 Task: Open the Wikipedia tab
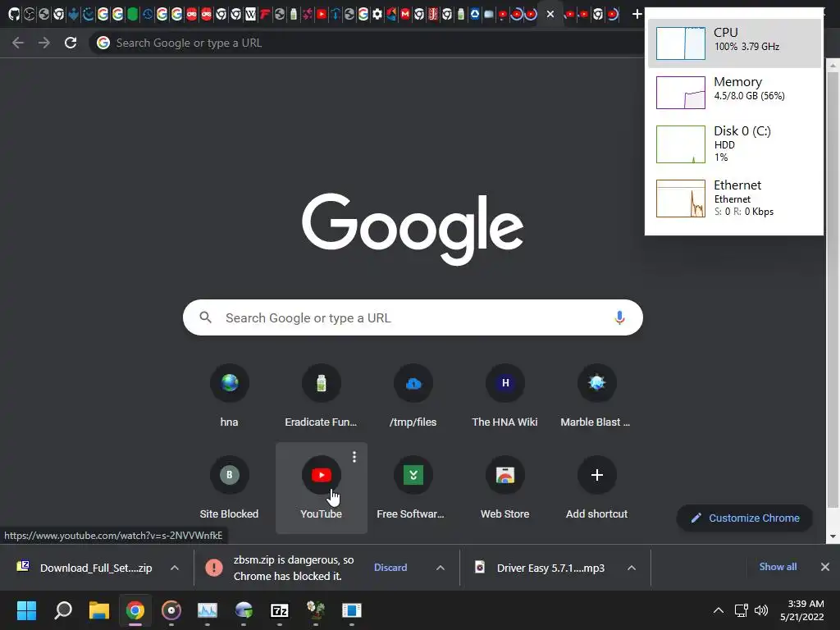(x=250, y=15)
